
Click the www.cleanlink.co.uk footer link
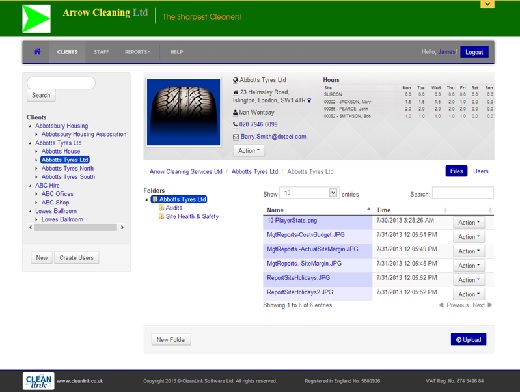80,381
